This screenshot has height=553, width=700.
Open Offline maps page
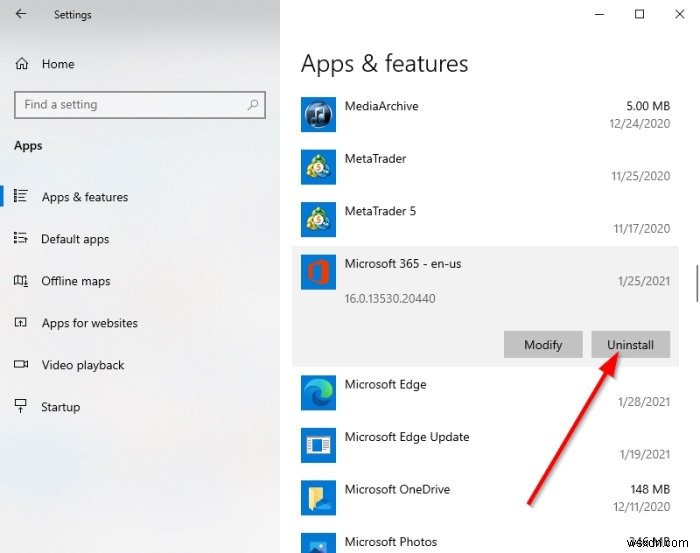76,281
